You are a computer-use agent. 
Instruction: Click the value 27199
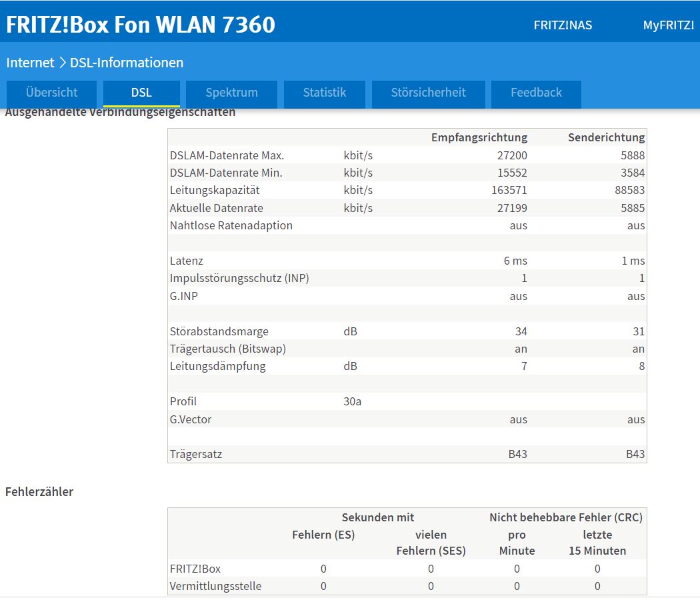[512, 208]
